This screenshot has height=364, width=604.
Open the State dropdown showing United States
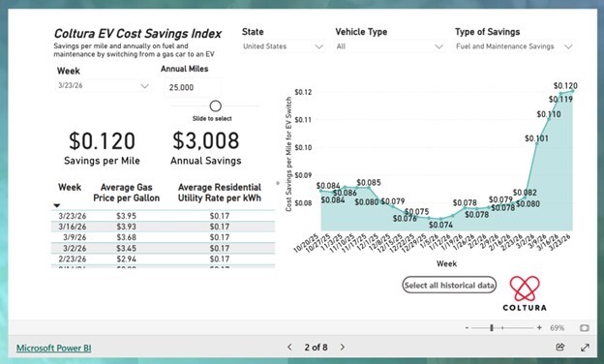(283, 46)
